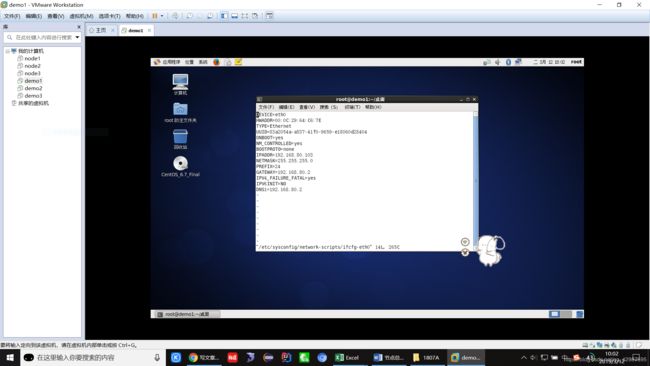The height and width of the screenshot is (366, 650).
Task: Click the unity mode toolbar icon
Action: click(255, 16)
